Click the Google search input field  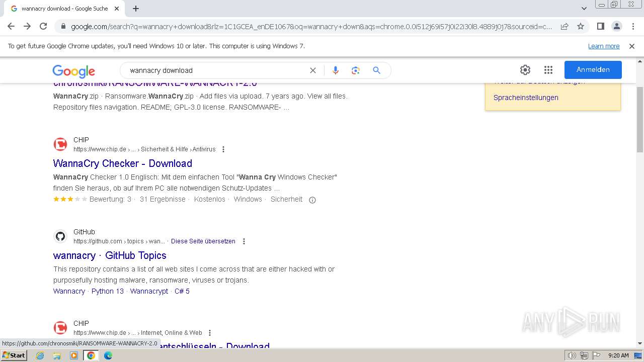216,70
